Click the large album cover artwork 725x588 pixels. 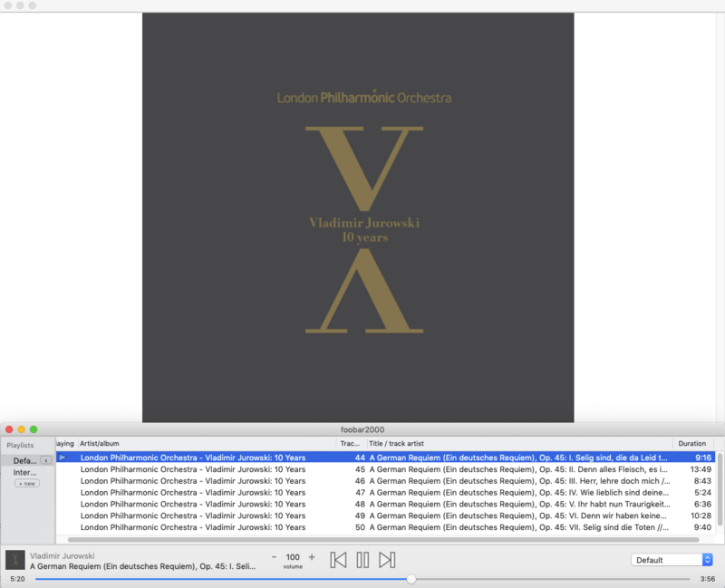358,217
